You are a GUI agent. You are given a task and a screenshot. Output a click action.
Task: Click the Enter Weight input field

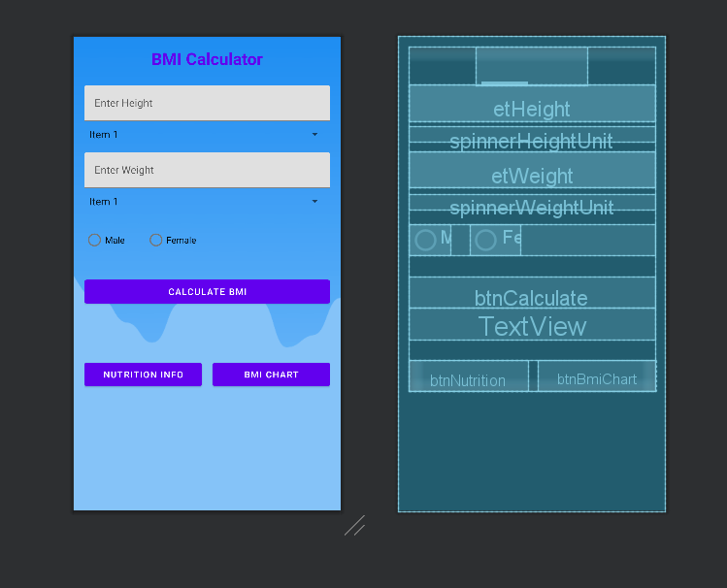coord(207,170)
